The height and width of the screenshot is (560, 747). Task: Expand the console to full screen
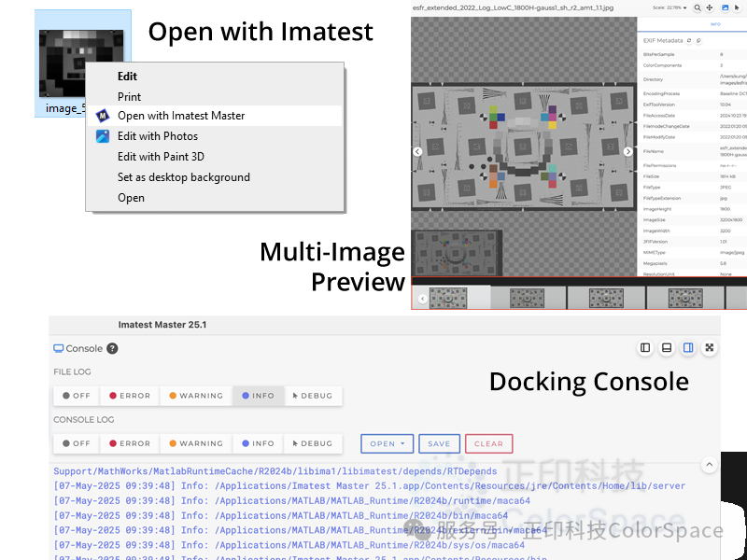[710, 347]
